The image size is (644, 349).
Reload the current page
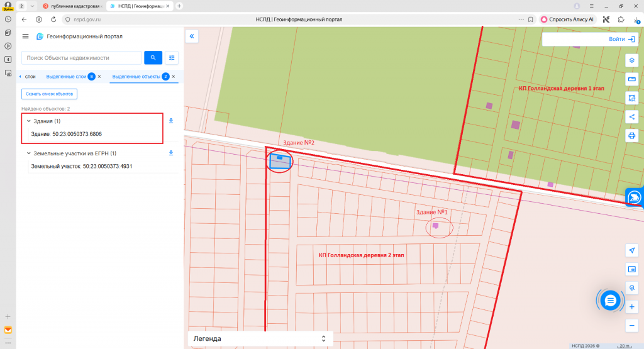click(53, 19)
